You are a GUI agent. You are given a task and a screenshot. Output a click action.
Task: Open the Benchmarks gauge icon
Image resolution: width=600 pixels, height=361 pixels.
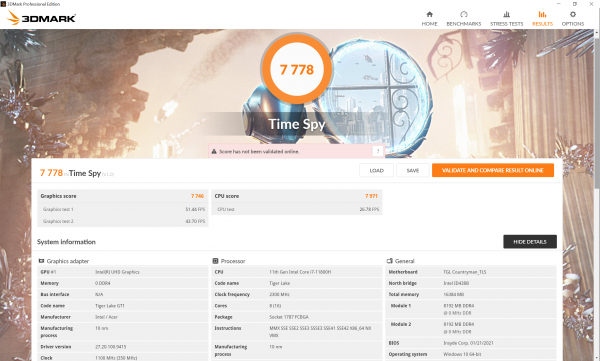pos(464,15)
